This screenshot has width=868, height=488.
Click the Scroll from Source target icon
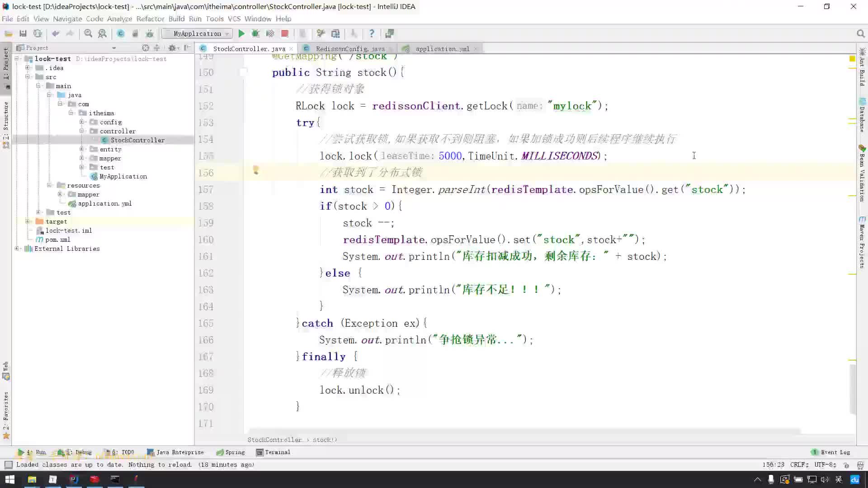(x=145, y=48)
